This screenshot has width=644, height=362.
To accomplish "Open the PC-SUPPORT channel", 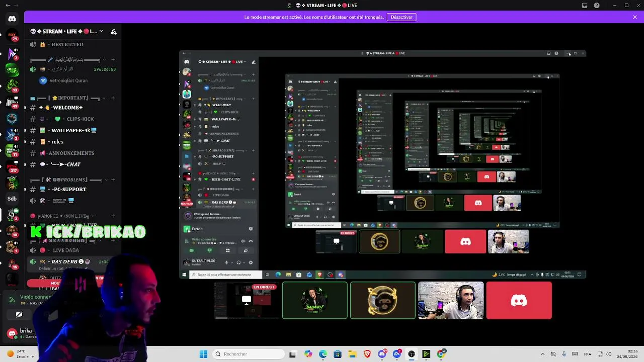I will pos(72,190).
